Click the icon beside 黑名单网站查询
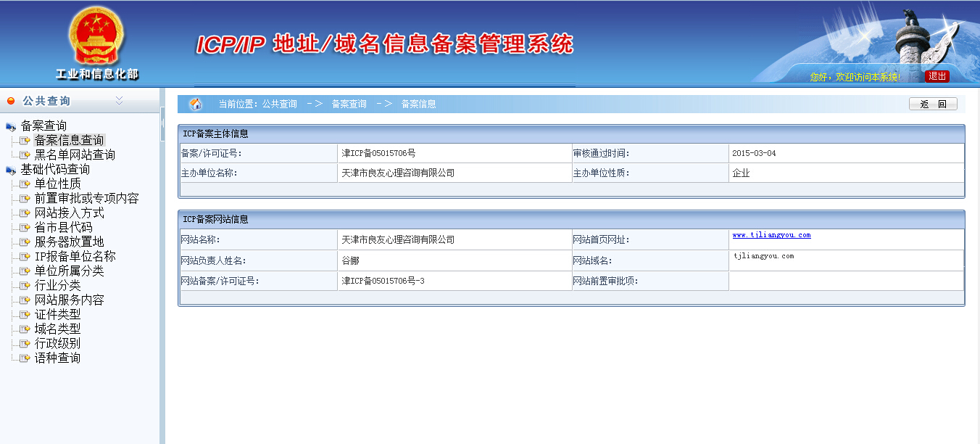 (x=25, y=155)
